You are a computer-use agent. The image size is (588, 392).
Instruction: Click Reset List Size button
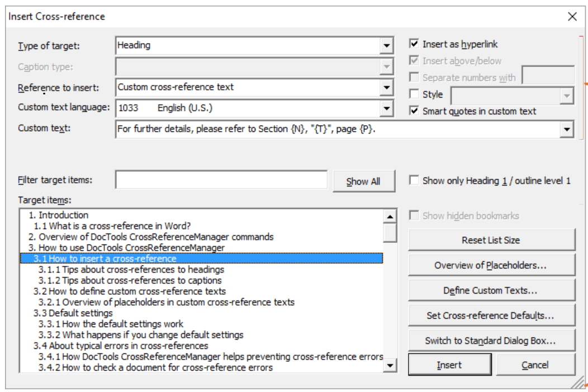(x=491, y=240)
